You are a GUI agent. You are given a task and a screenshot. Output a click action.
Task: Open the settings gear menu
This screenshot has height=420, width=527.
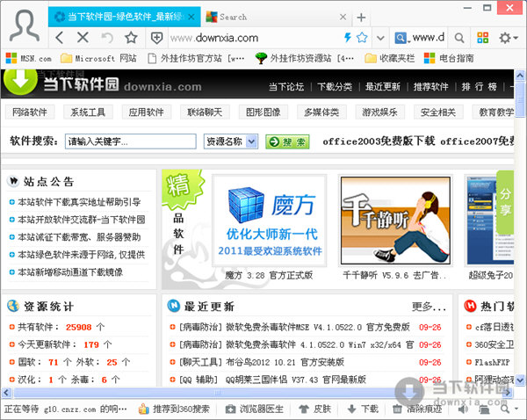[508, 38]
